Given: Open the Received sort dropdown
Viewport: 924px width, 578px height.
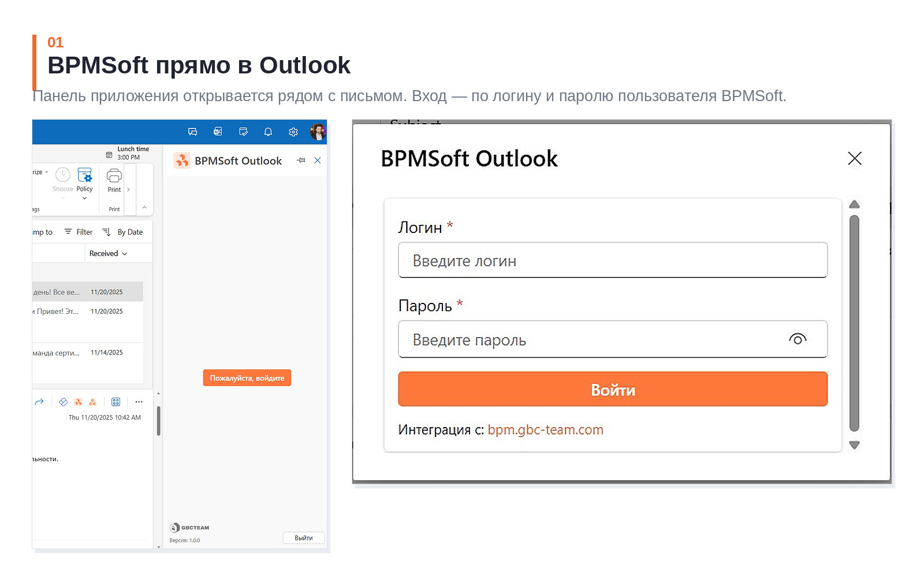Looking at the screenshot, I should pyautogui.click(x=108, y=253).
